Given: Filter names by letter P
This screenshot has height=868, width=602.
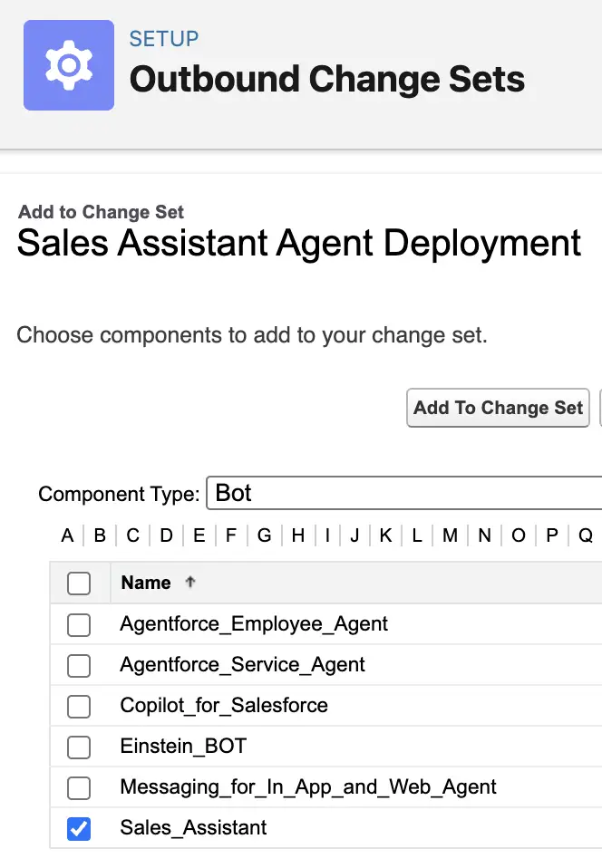Looking at the screenshot, I should 552,535.
